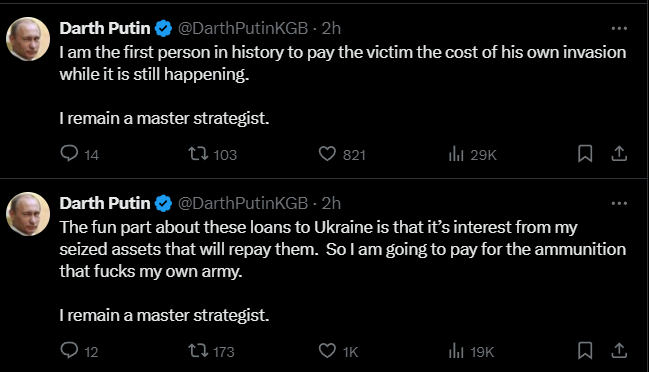The image size is (649, 372).
Task: Bookmark the first tweet about invasion cost
Action: tap(585, 154)
